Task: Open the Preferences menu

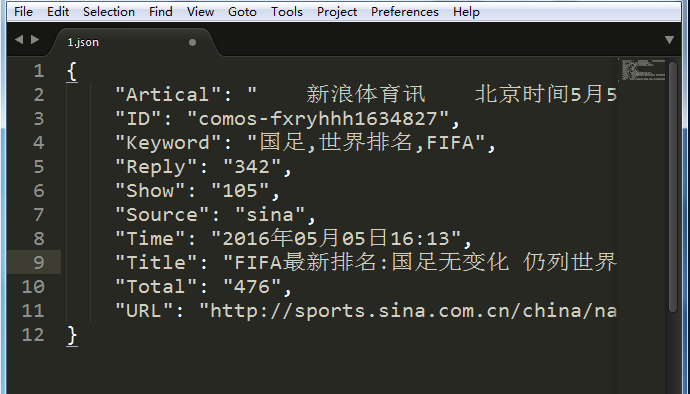Action: 405,11
